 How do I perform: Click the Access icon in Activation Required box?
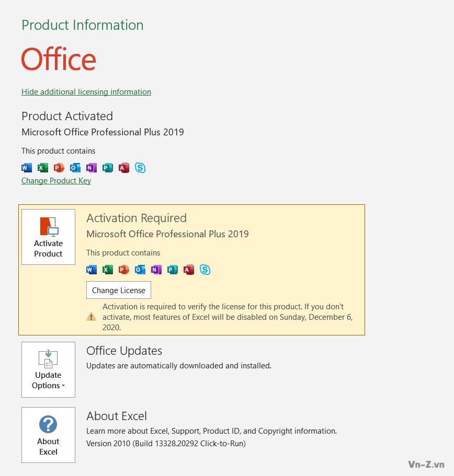click(x=189, y=270)
